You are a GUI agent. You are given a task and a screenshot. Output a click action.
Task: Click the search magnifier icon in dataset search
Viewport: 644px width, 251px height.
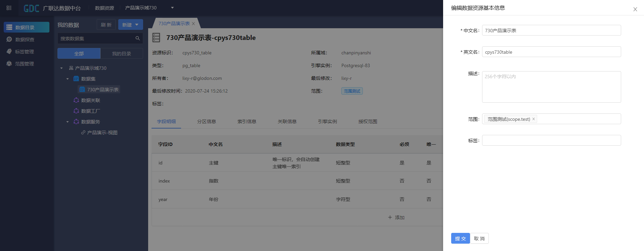click(137, 39)
